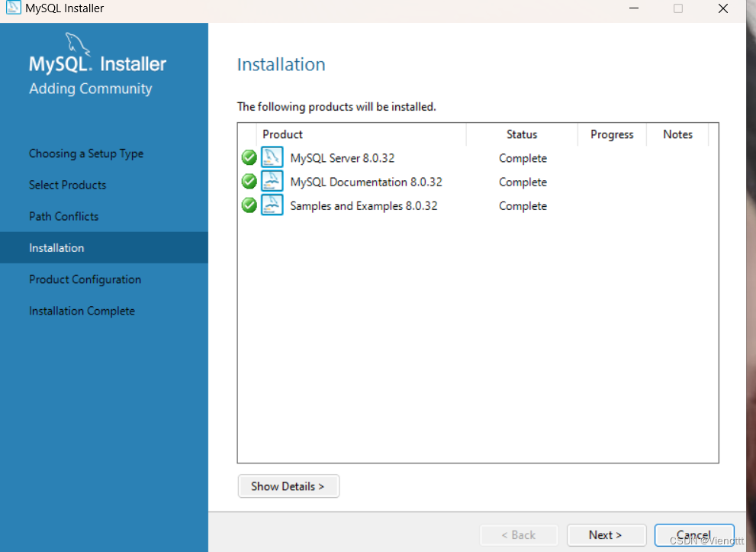Go to the Select Products step
Screen dimensions: 756x552
coord(67,185)
